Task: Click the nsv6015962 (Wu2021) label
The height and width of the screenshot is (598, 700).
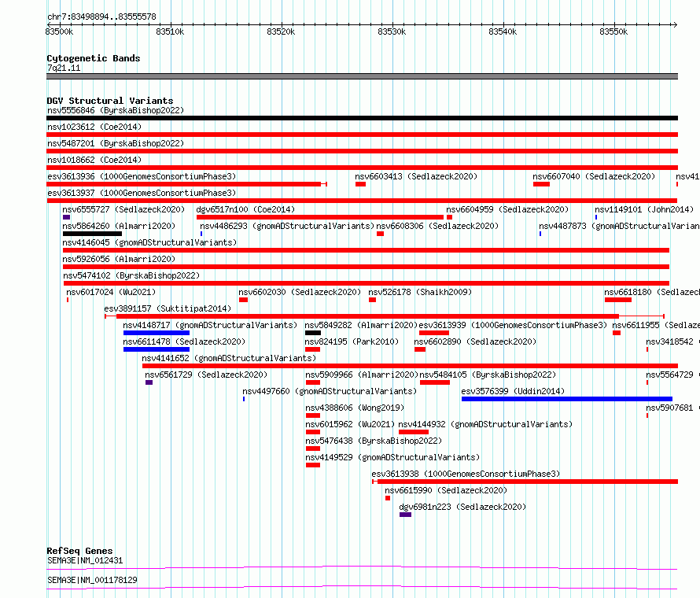Action: (350, 424)
